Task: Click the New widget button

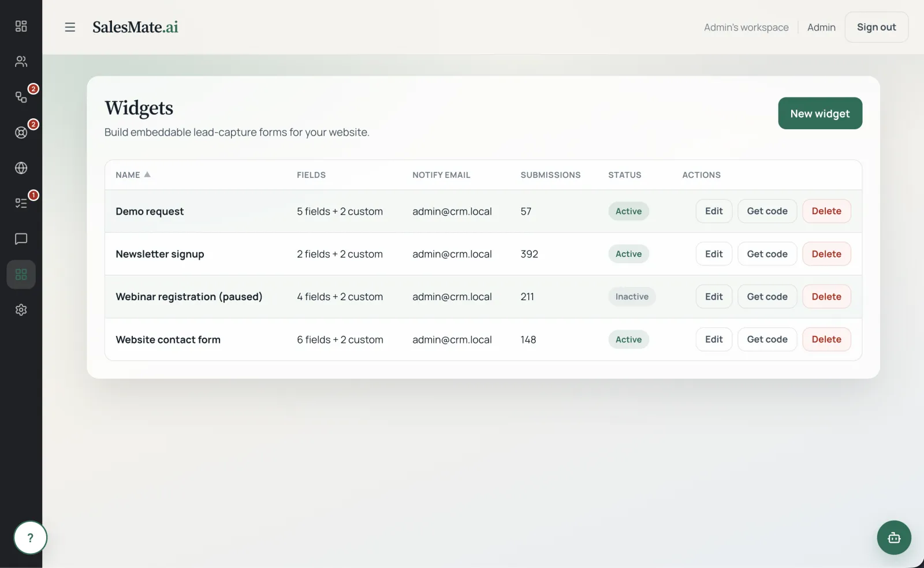Action: coord(820,113)
